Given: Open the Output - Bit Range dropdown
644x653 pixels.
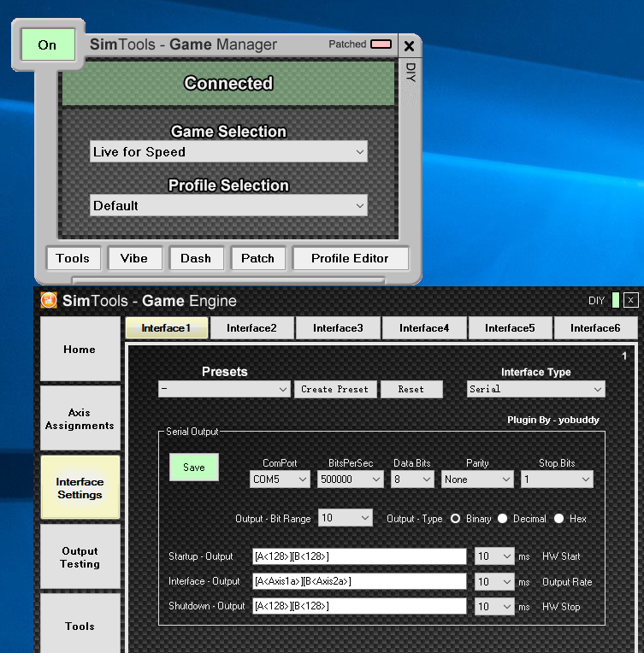Looking at the screenshot, I should (346, 518).
